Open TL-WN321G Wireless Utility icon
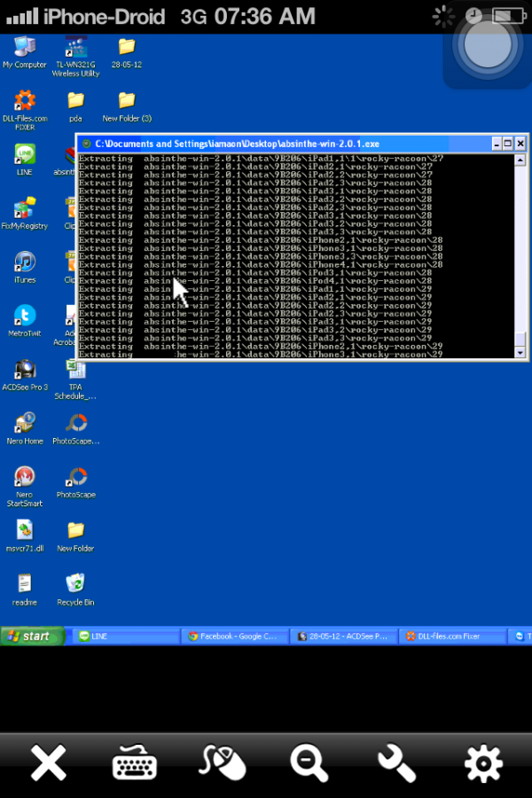Viewport: 532px width, 798px height. coord(76,57)
